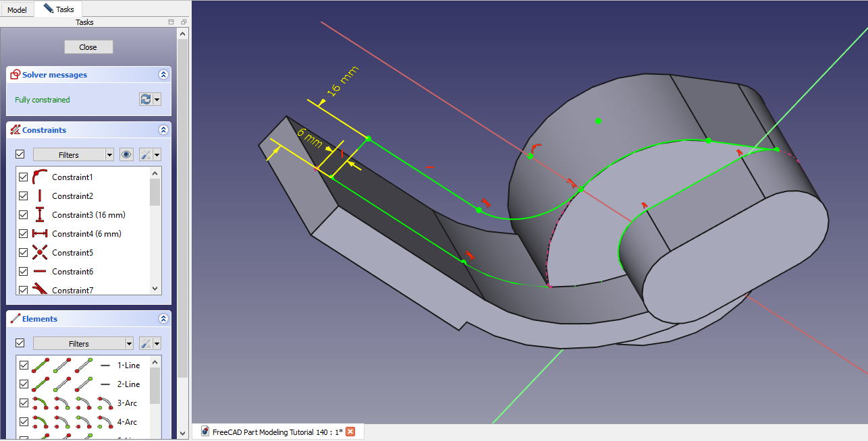Click the solver update refresh icon
Screen dimensions: 868x441
(x=146, y=99)
